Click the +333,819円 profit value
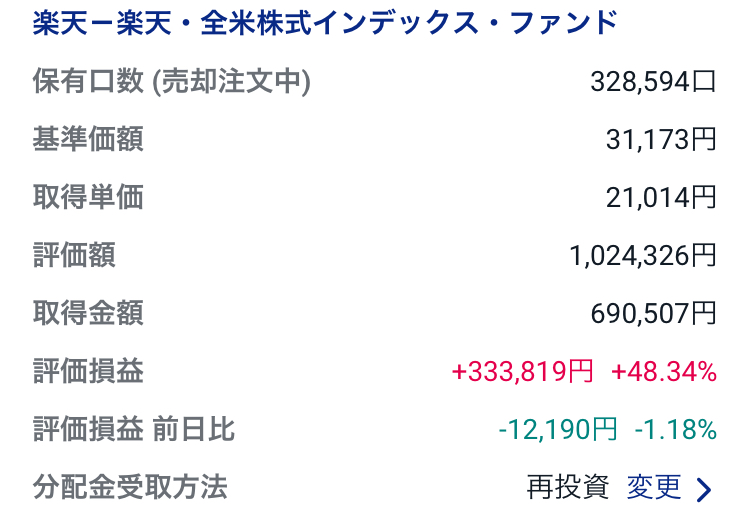 click(x=522, y=371)
